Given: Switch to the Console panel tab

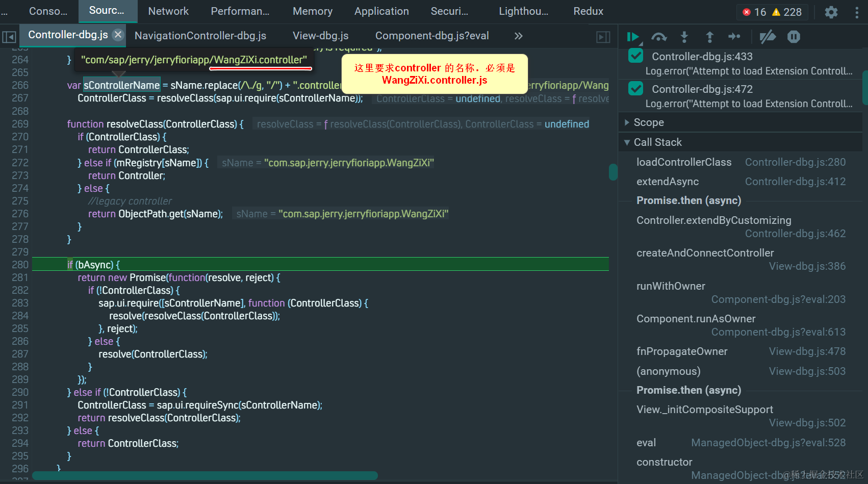Looking at the screenshot, I should 48,11.
